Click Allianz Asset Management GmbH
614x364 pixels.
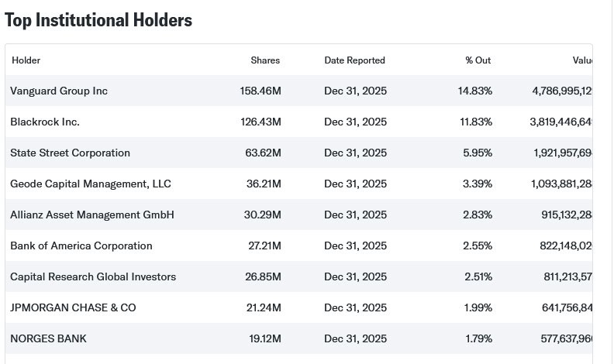[92, 215]
